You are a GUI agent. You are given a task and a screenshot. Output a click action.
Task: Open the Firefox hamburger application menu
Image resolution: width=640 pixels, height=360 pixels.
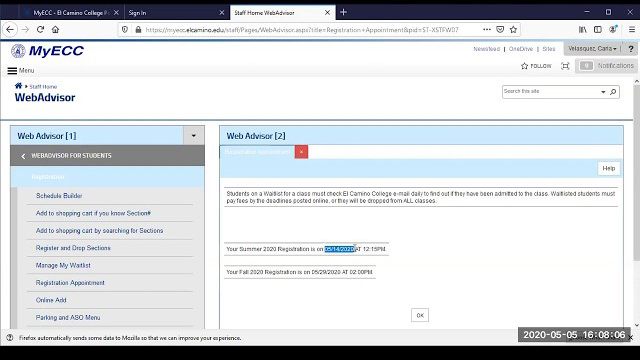pyautogui.click(x=631, y=29)
